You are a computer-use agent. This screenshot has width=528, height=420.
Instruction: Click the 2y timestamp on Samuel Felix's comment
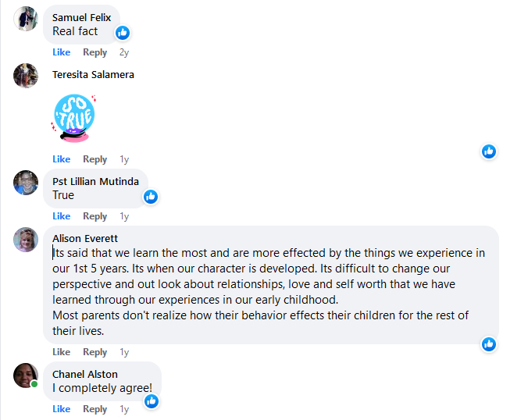[x=123, y=52]
